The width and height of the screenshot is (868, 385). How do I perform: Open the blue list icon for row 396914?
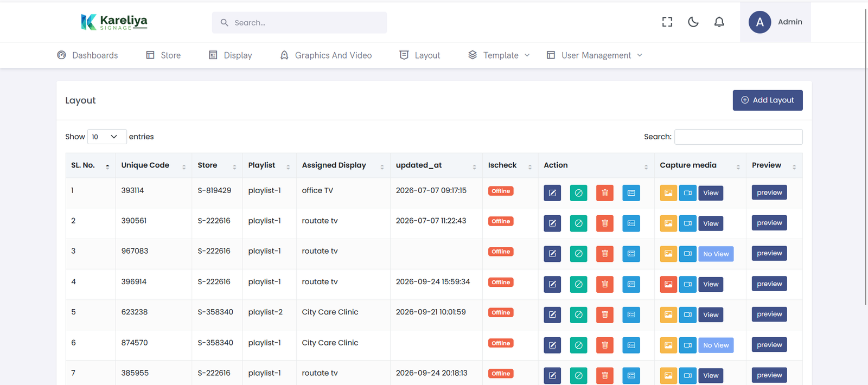(631, 284)
